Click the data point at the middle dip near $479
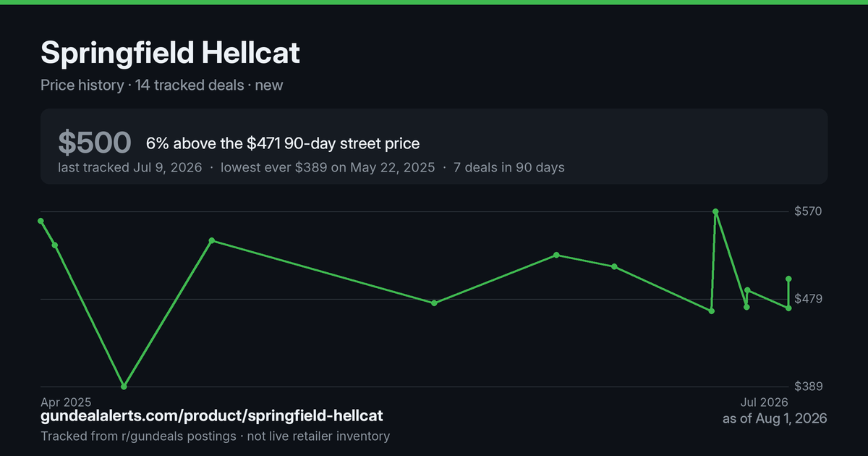This screenshot has width=868, height=456. pos(434,303)
